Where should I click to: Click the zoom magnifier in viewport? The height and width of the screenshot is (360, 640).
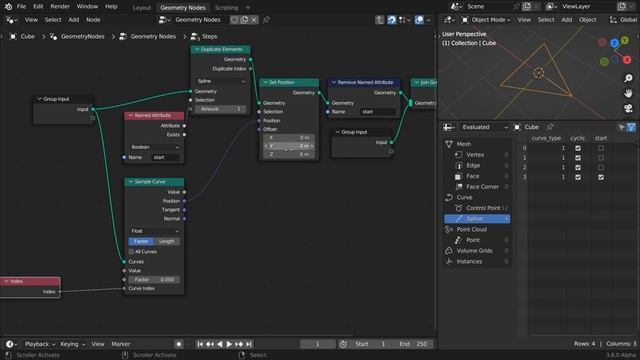point(628,78)
